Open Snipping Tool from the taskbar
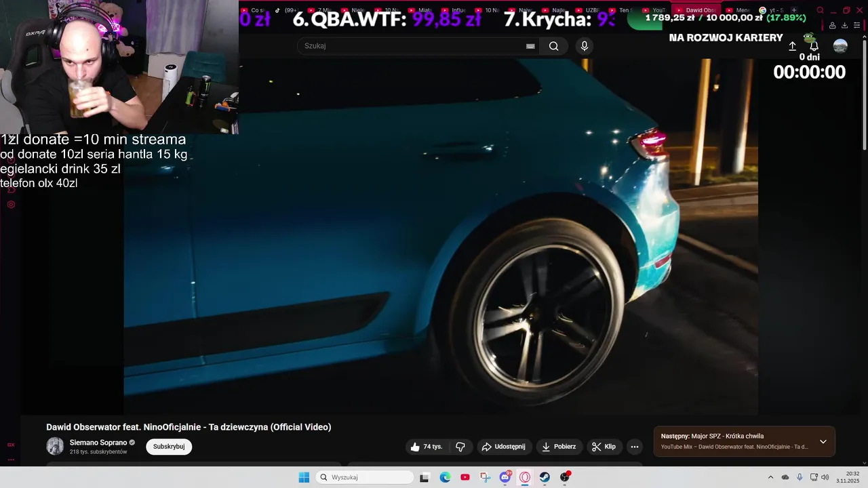Image resolution: width=868 pixels, height=488 pixels. point(485,477)
